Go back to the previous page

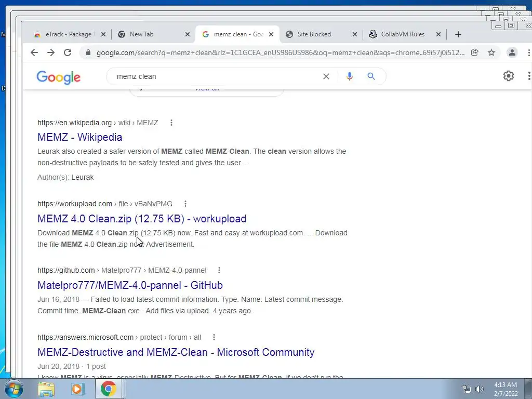coord(34,52)
